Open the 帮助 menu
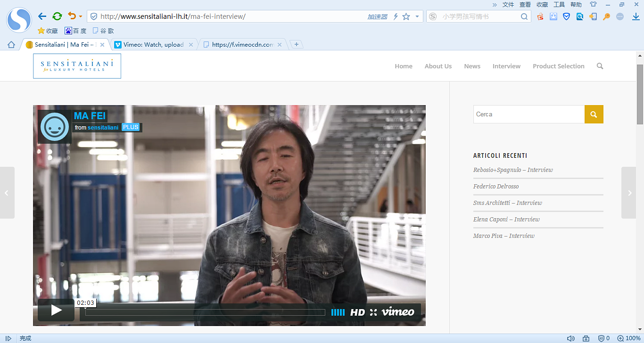 click(576, 5)
